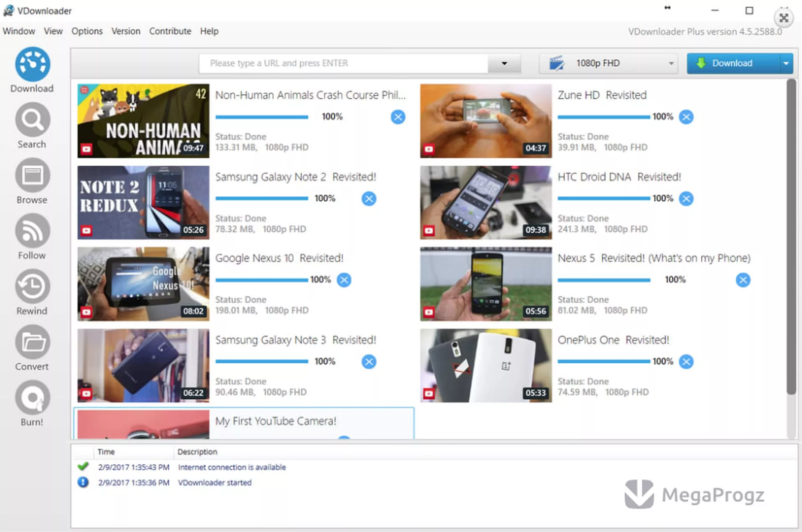Open the Contribute menu
This screenshot has width=802, height=532.
170,31
